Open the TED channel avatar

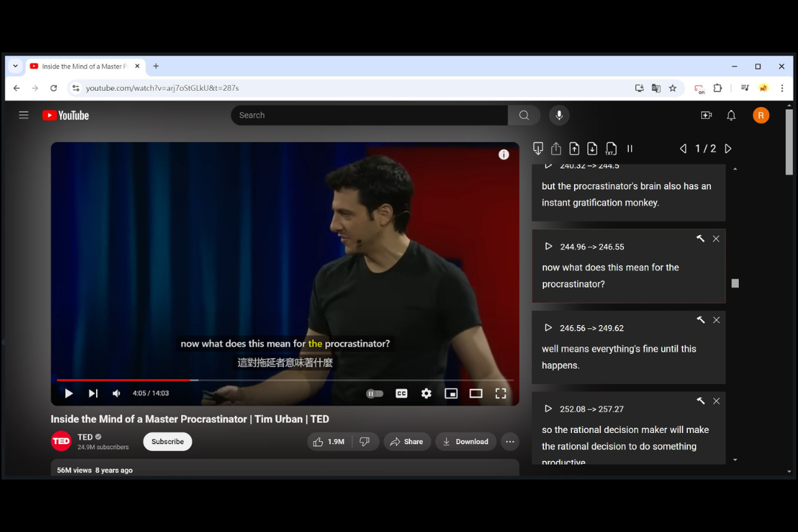coord(61,441)
